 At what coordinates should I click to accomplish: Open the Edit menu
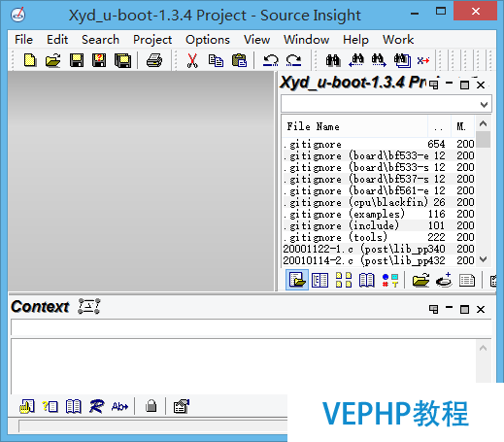[x=57, y=40]
